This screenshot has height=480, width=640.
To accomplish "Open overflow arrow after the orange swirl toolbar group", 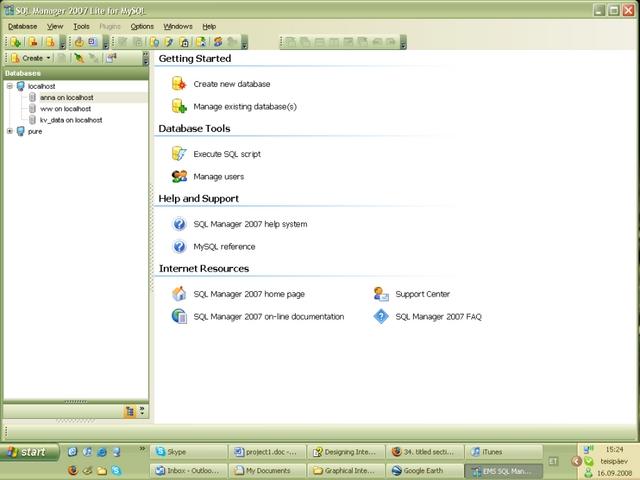I will [244, 42].
